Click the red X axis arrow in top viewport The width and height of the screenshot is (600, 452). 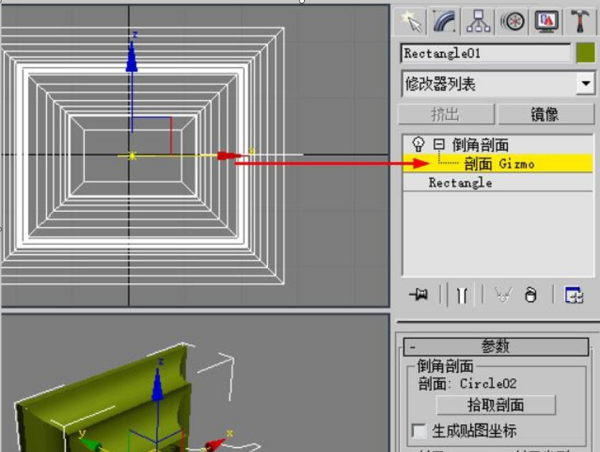tap(229, 156)
